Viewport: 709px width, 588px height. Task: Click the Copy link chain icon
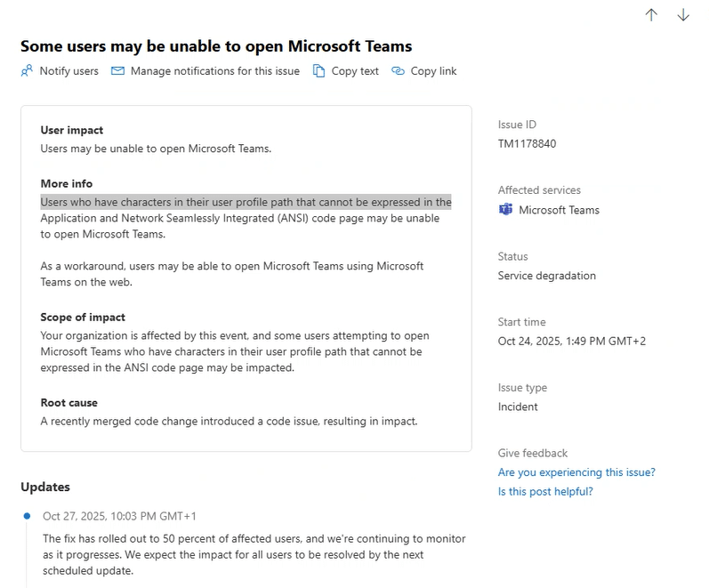[x=398, y=71]
